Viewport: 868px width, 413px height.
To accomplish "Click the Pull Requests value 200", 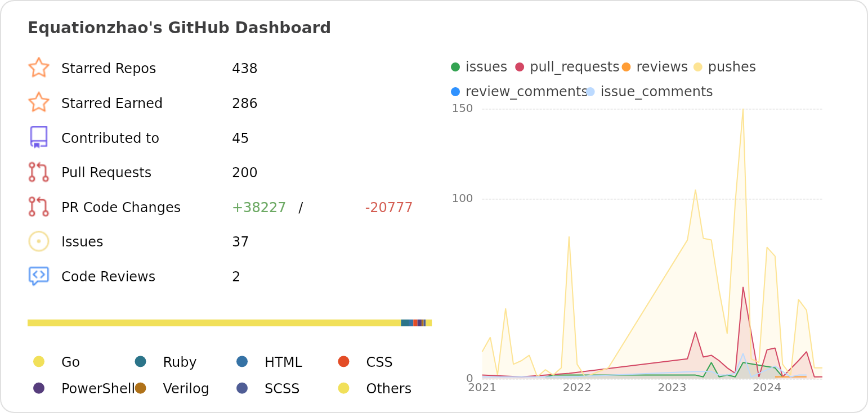I will (245, 173).
